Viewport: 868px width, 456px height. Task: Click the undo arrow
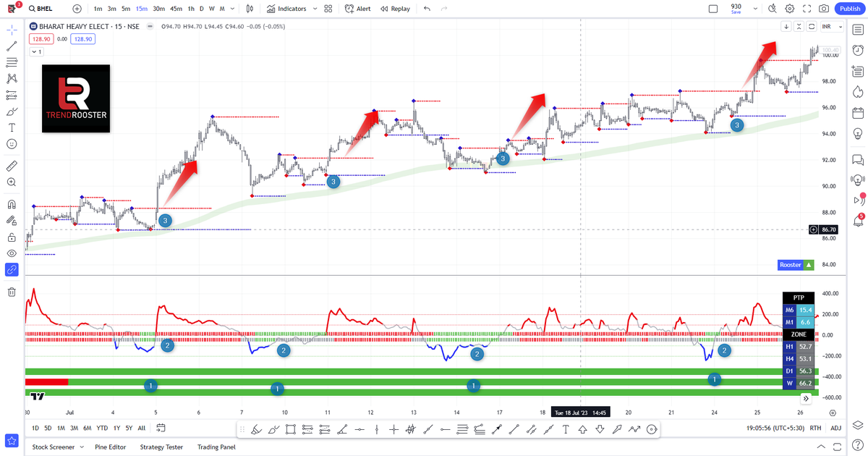(427, 9)
